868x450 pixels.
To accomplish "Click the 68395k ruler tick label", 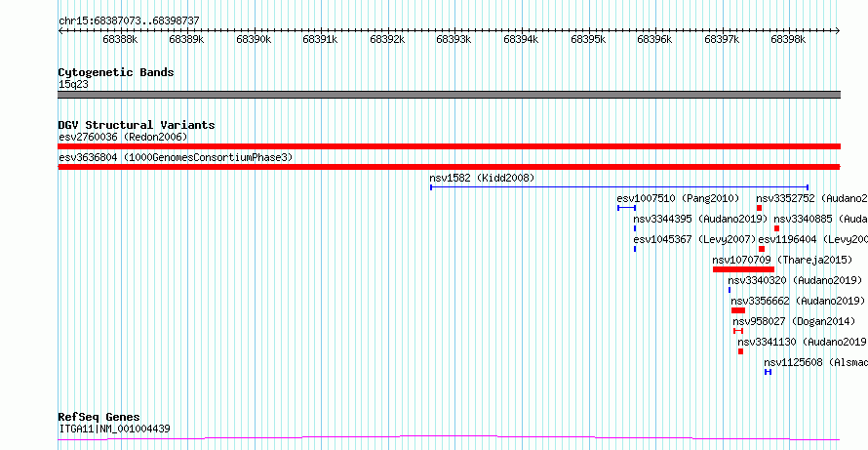I will (x=588, y=40).
